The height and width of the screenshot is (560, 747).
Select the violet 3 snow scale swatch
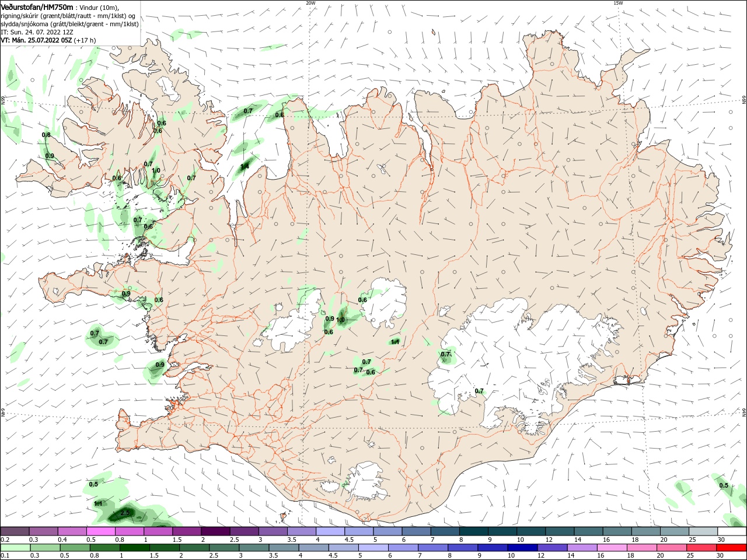pyautogui.click(x=273, y=531)
